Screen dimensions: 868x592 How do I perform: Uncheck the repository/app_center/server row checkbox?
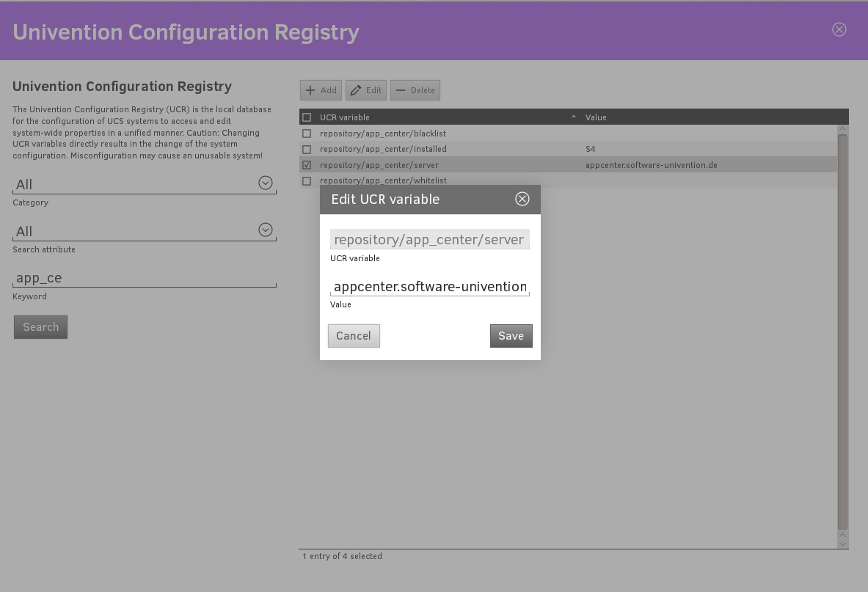click(x=307, y=165)
